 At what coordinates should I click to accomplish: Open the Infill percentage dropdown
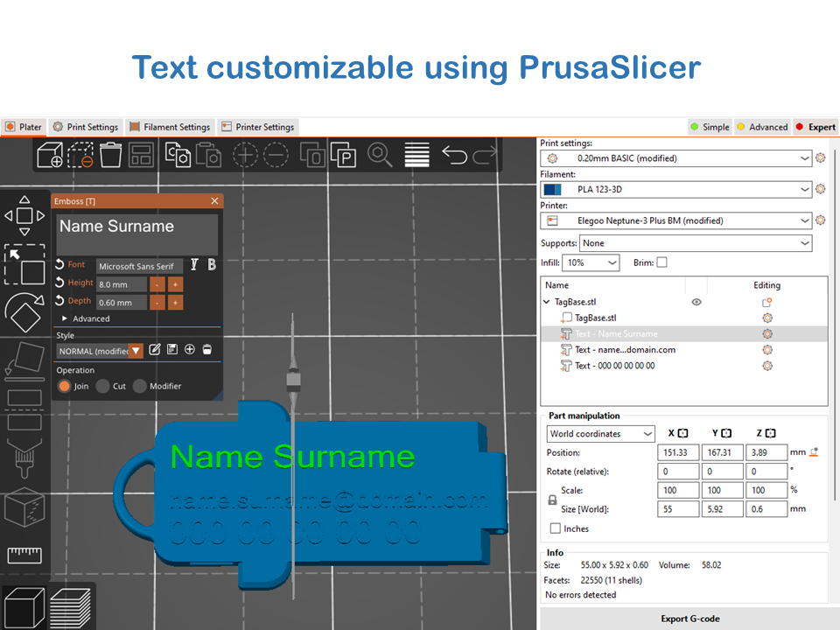point(591,262)
